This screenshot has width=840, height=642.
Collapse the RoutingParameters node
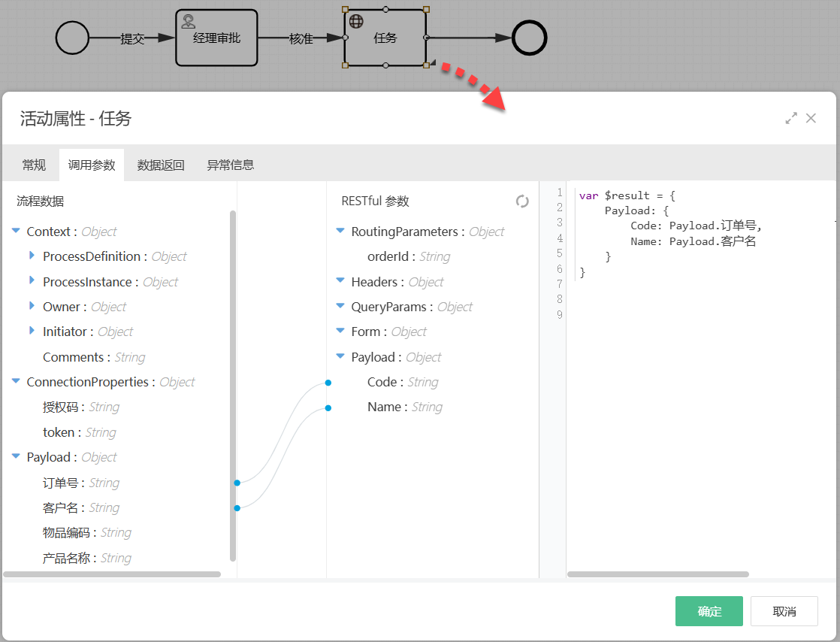340,232
